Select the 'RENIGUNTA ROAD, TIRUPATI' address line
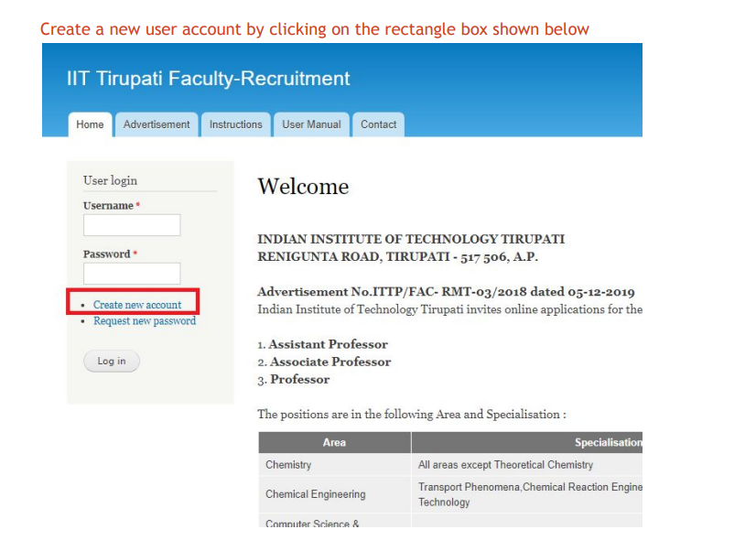This screenshot has height=551, width=756. 398,256
